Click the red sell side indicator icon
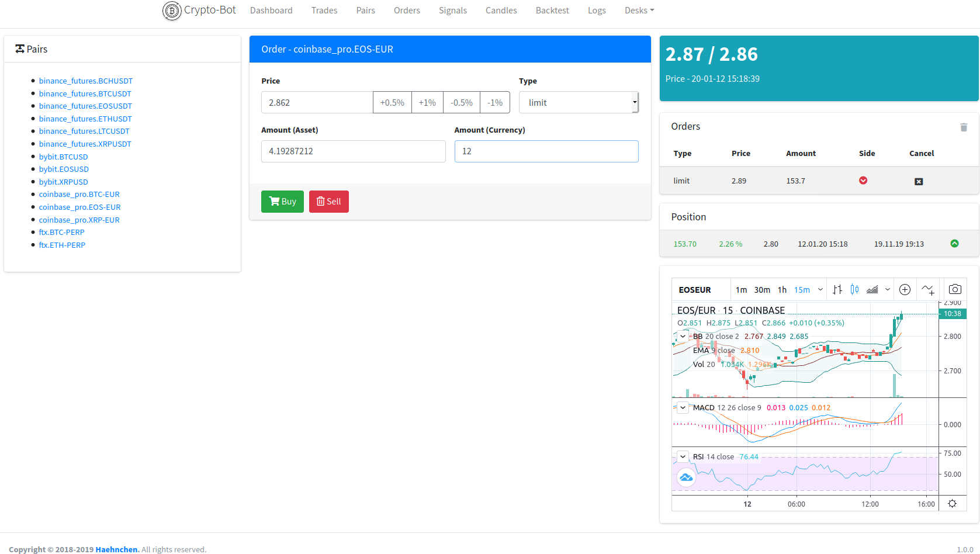This screenshot has height=554, width=980. 863,181
